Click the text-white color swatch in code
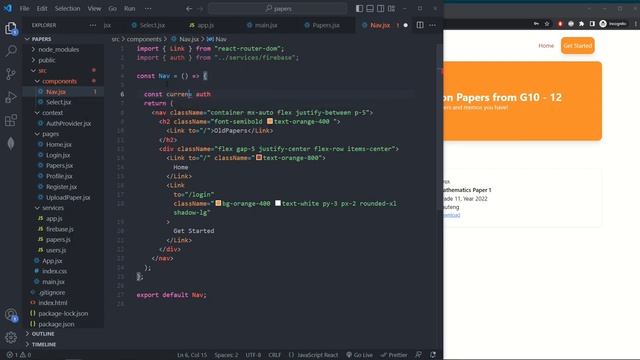The height and width of the screenshot is (360, 640). (x=278, y=203)
